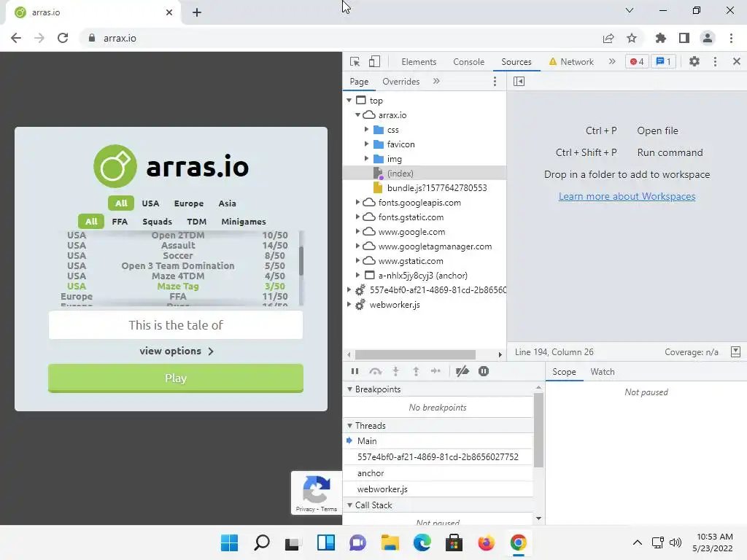Open the (index) file

(400, 174)
